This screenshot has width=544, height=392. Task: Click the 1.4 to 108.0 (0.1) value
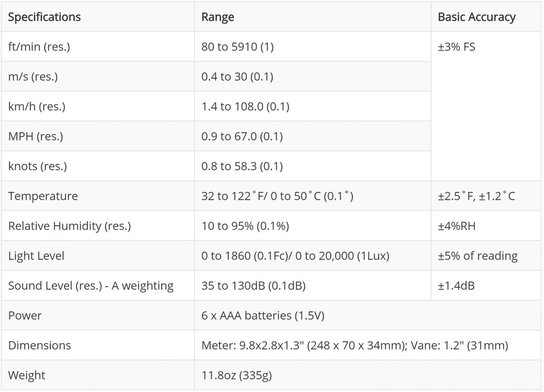(245, 106)
